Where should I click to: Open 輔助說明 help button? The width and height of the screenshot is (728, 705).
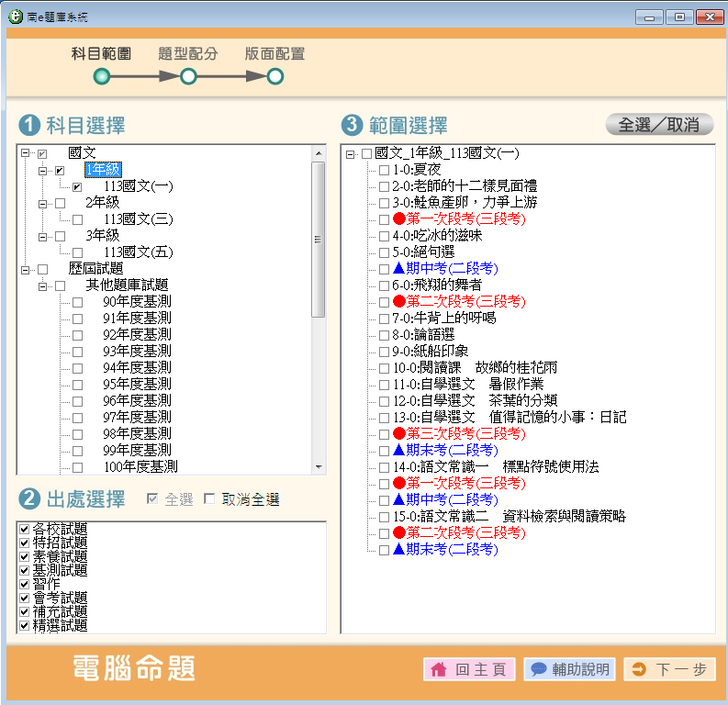569,669
